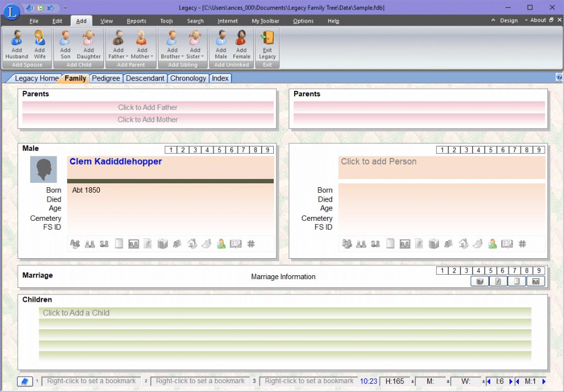Click right arrow of M:1 counter
Viewport: 564px width, 392px height.
tap(544, 381)
